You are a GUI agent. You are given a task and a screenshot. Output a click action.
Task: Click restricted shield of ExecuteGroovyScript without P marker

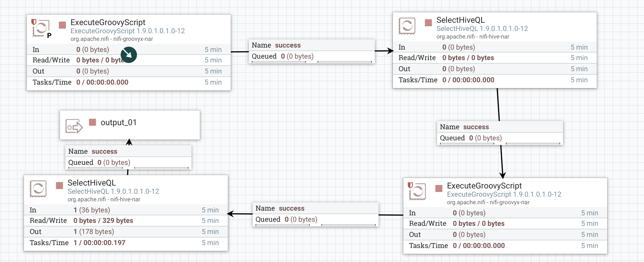[410, 185]
